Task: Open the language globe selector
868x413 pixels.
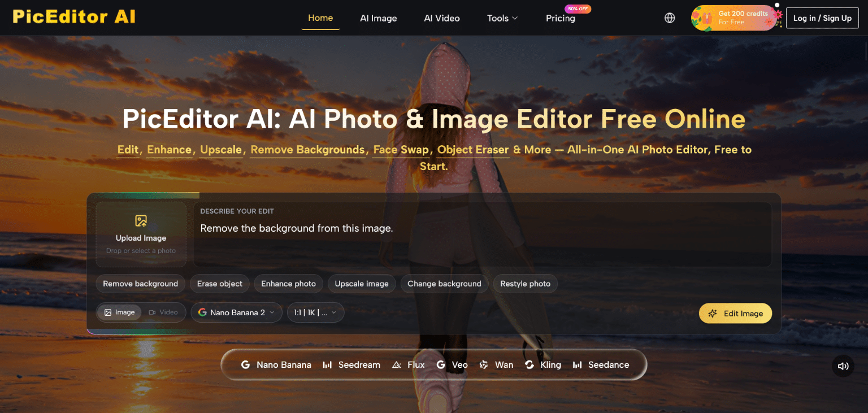Action: tap(670, 18)
